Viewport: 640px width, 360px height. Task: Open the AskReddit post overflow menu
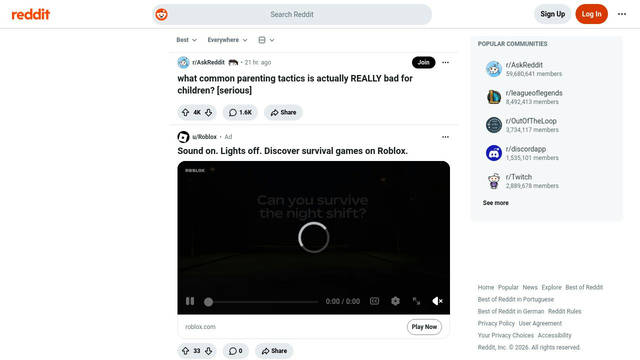pos(445,62)
